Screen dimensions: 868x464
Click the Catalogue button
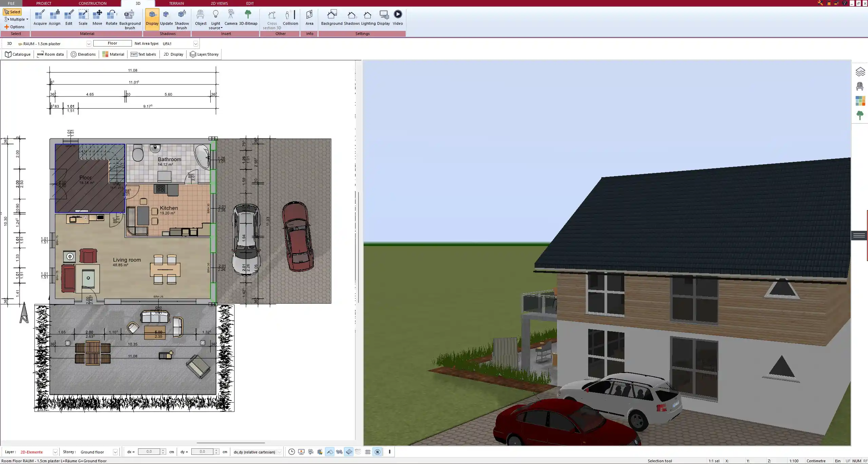pyautogui.click(x=18, y=54)
